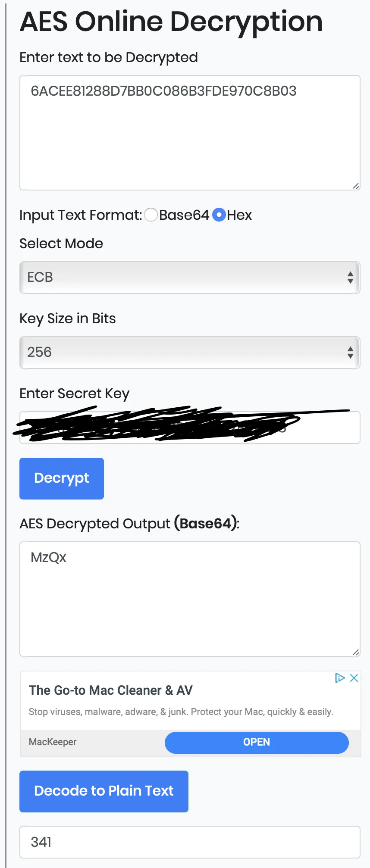Open the ECB mode dropdown
Viewport: 370px width, 868px height.
(190, 278)
